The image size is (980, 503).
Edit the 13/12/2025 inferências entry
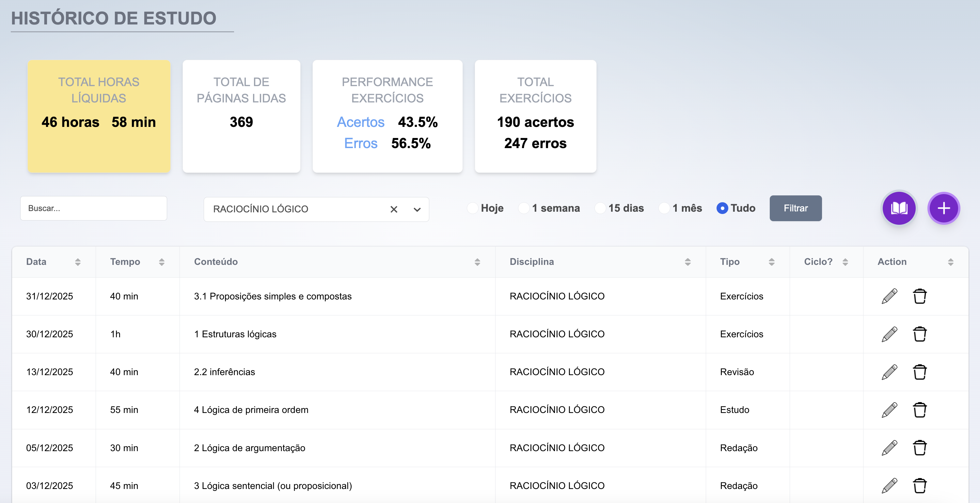pos(890,372)
